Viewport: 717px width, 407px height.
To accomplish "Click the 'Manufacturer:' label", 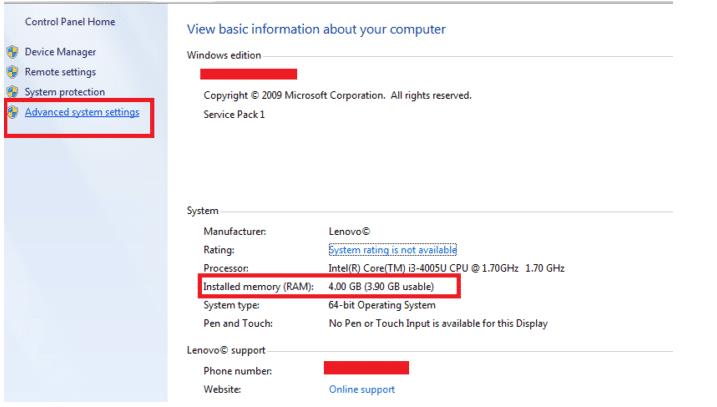I will (235, 231).
